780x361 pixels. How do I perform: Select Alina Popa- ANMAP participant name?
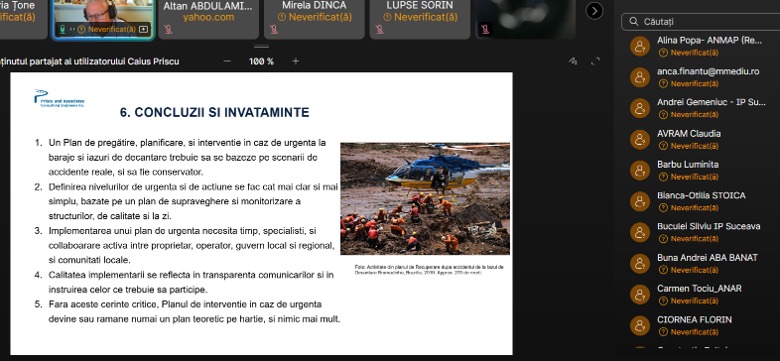click(x=709, y=41)
